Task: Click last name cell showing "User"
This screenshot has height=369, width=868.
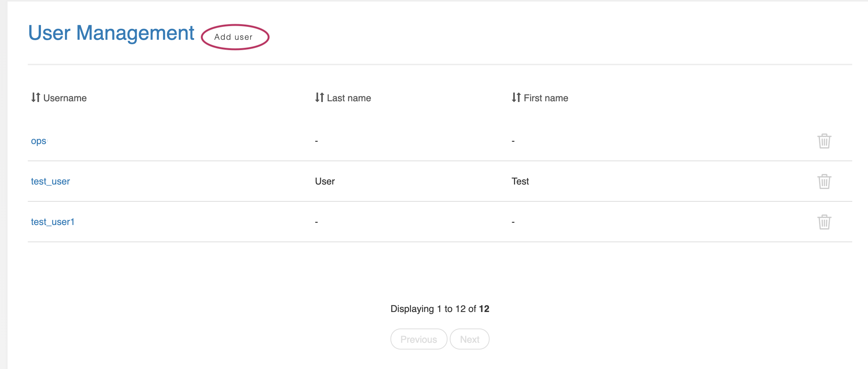Action: coord(325,181)
